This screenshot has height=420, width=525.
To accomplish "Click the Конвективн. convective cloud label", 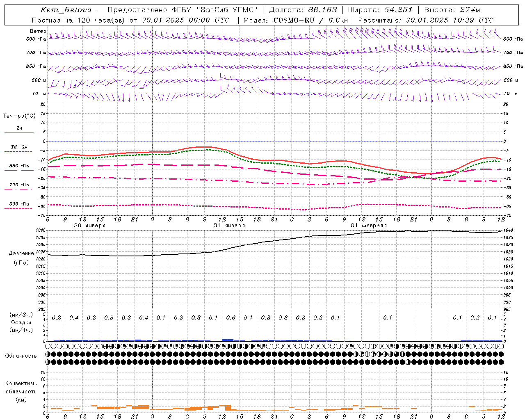I will point(21,383).
